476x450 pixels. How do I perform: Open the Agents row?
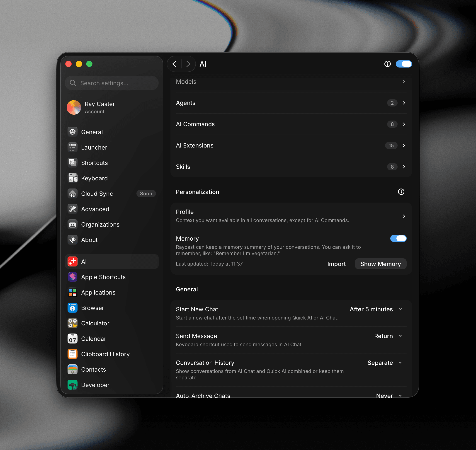click(291, 103)
